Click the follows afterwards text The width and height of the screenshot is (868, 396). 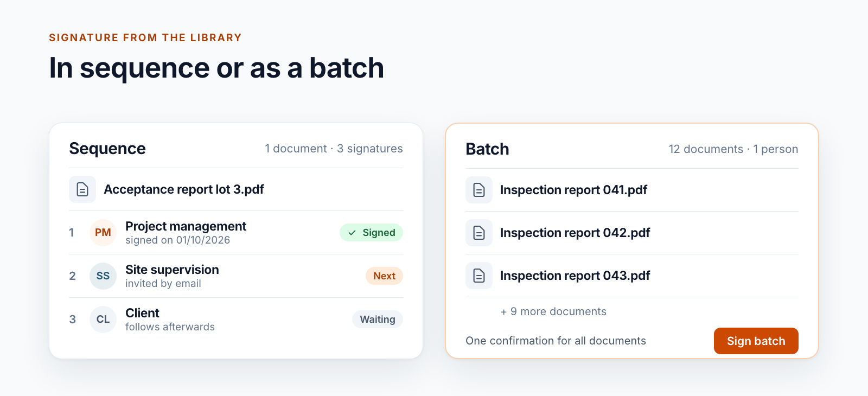click(x=170, y=327)
